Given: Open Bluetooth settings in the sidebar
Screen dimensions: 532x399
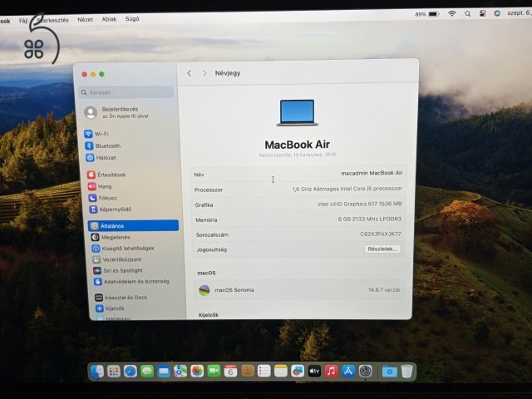Looking at the screenshot, I should (x=103, y=146).
